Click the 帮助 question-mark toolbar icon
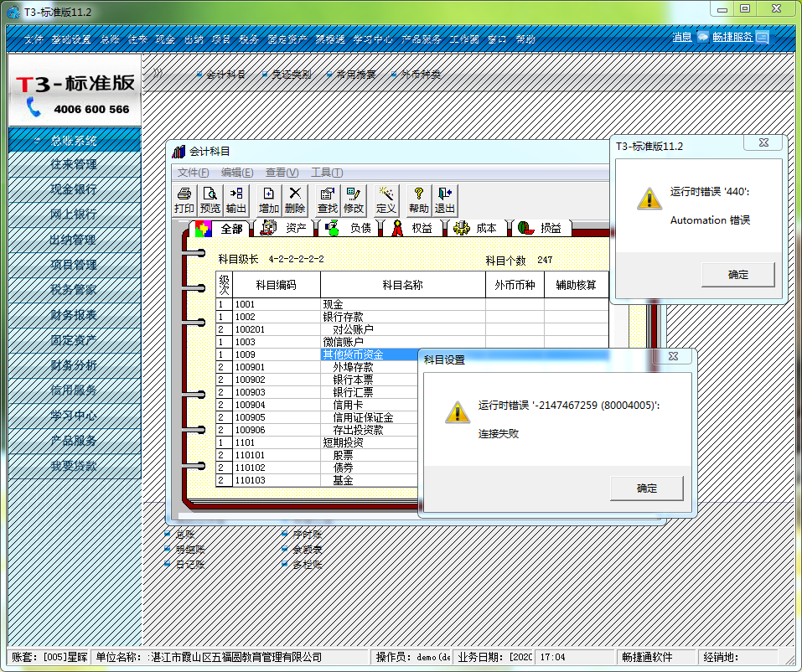 [418, 200]
